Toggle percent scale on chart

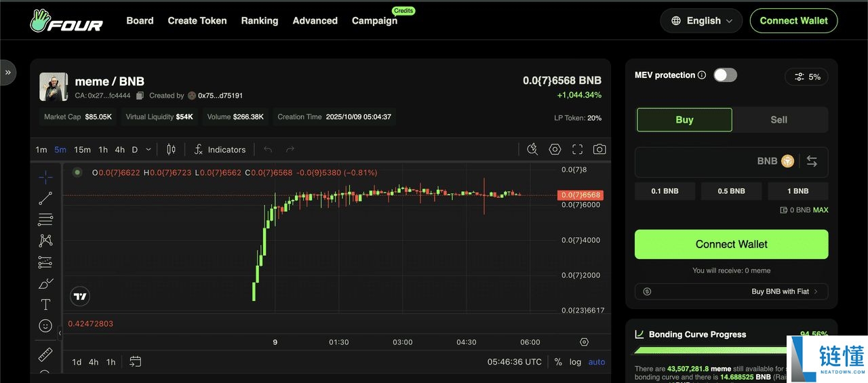[x=558, y=361]
